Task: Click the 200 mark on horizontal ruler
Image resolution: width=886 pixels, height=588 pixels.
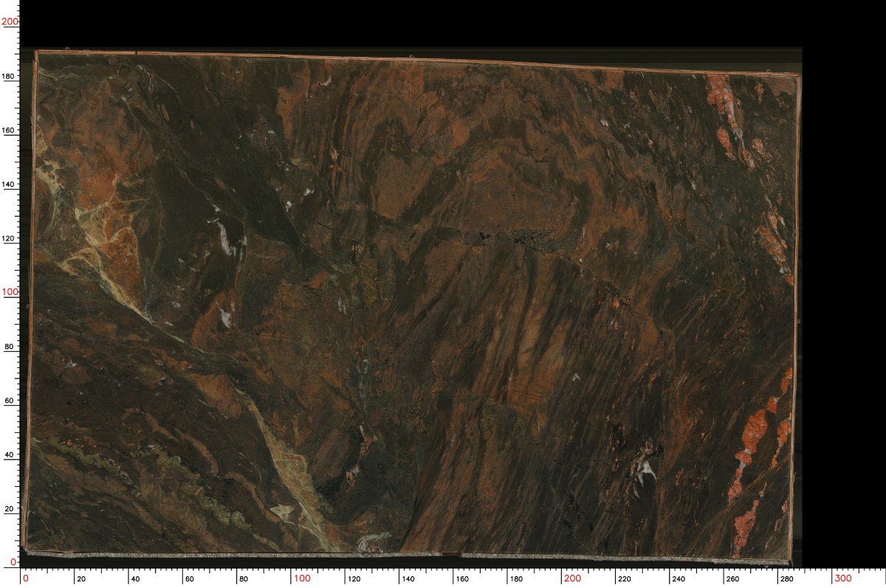Action: (x=572, y=578)
